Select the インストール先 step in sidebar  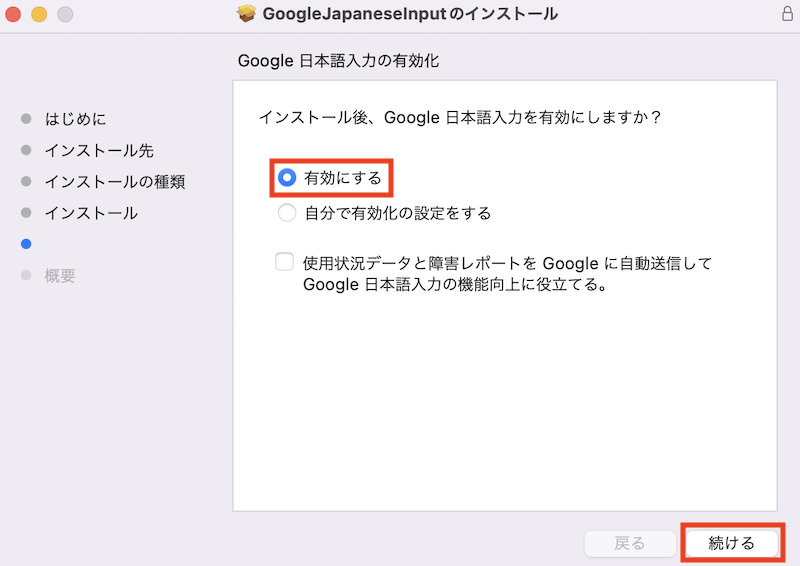pos(99,150)
